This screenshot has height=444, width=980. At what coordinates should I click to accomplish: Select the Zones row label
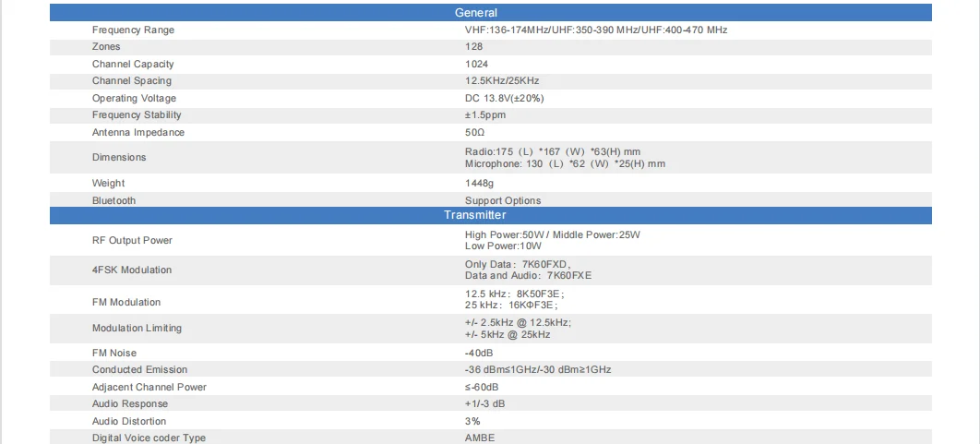tap(106, 47)
